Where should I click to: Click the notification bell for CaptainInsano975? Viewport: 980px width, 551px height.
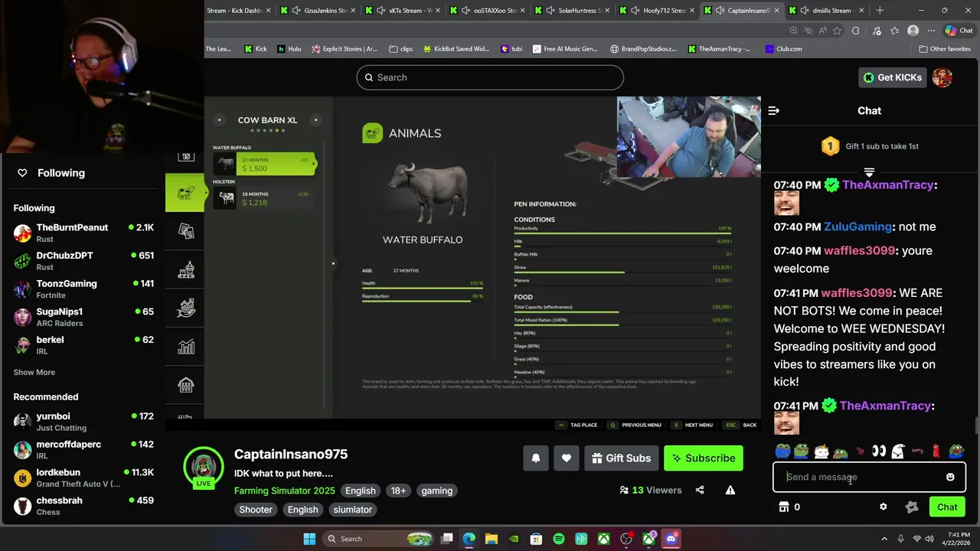(536, 458)
